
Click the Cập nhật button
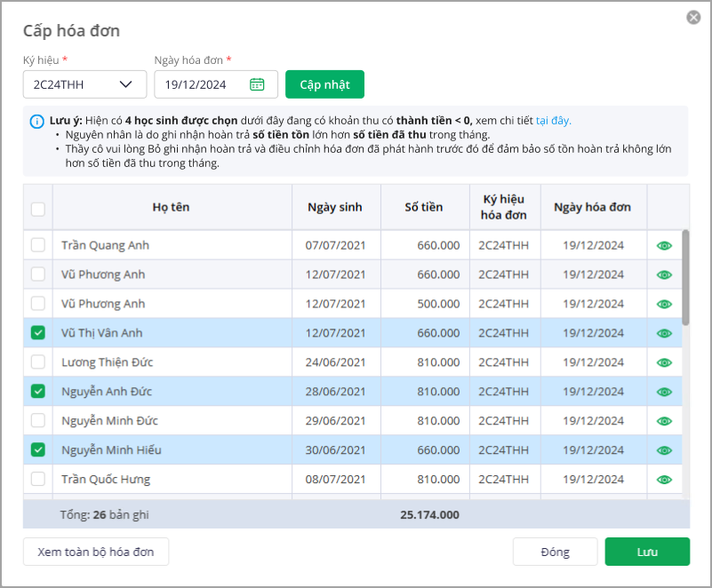point(324,84)
